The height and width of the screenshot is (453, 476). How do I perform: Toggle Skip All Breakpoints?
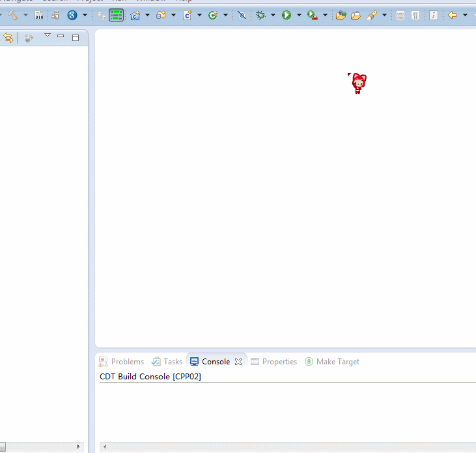tap(242, 15)
